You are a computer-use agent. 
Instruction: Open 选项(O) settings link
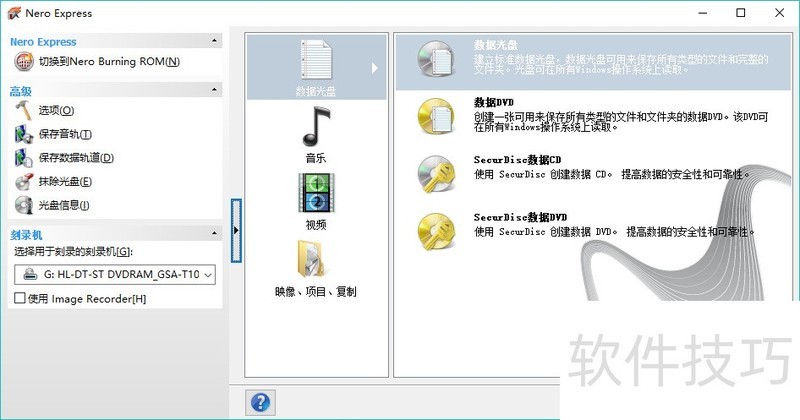[56, 110]
